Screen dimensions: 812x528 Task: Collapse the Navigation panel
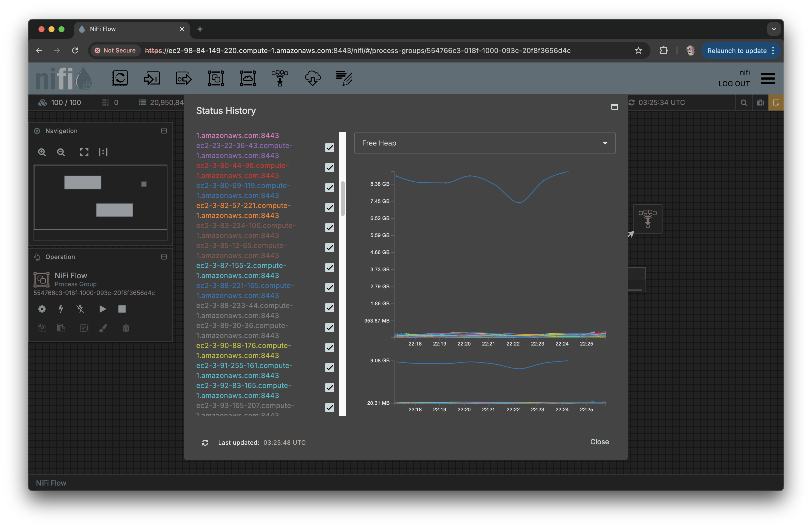point(164,131)
